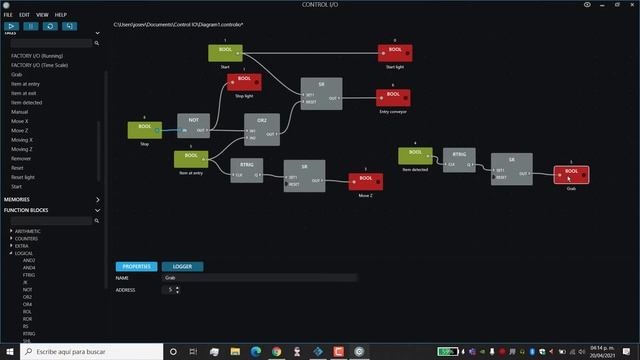Screen dimensions: 640x360
Task: Open Google Chrome from the taskbar
Action: [276, 351]
